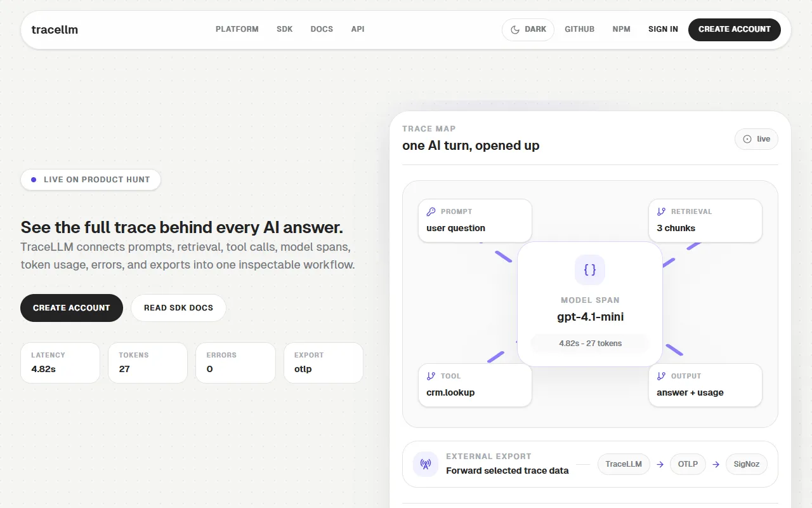Visit the GitHub link
812x508 pixels.
580,29
